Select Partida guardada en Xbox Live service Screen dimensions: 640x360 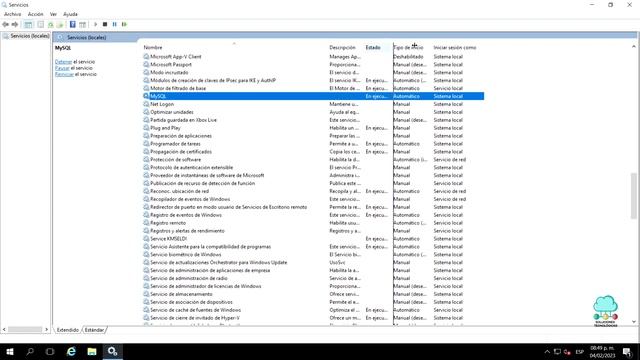(183, 120)
